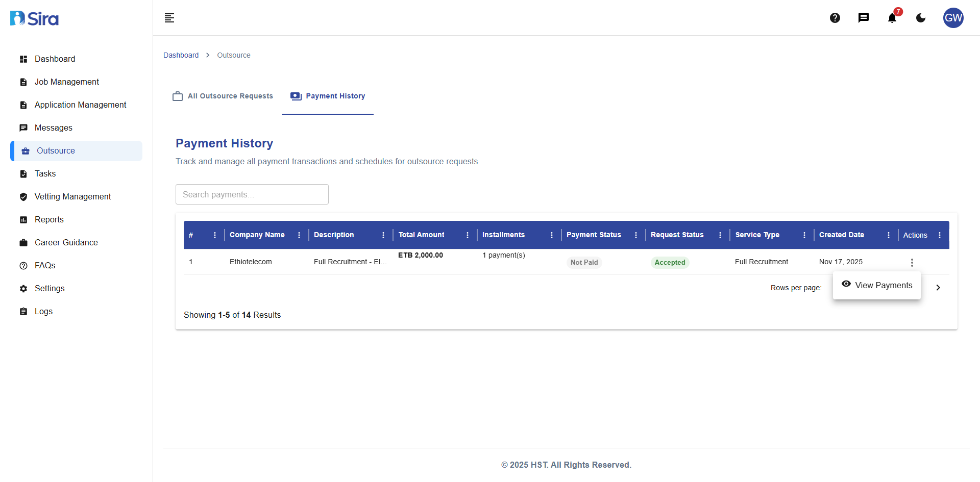Open the Reports chart icon in sidebar
The image size is (980, 482).
tap(23, 219)
